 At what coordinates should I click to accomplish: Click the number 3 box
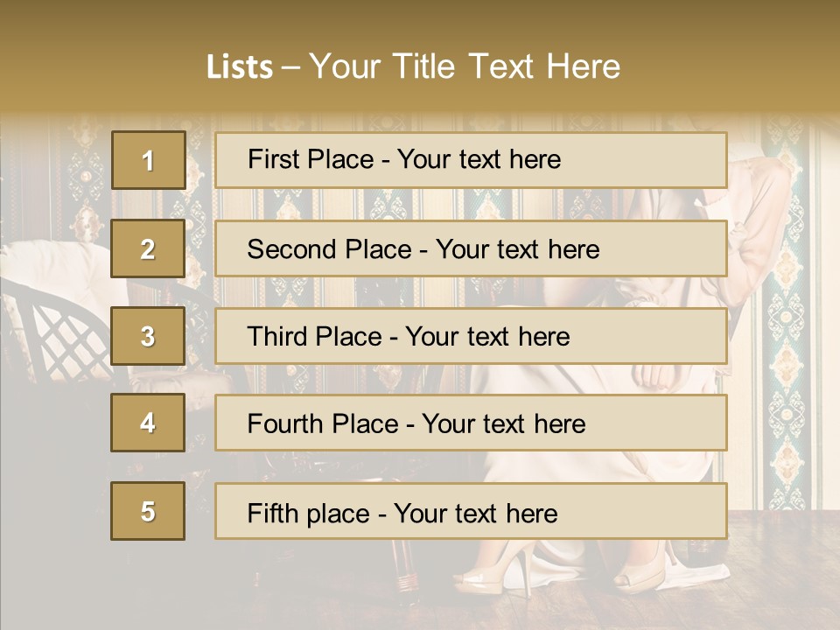(x=148, y=336)
